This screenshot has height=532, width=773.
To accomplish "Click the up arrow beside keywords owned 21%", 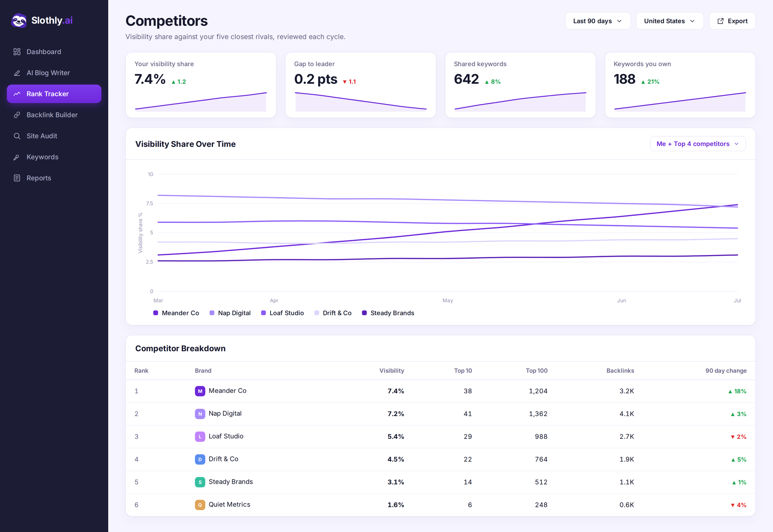I will point(643,82).
